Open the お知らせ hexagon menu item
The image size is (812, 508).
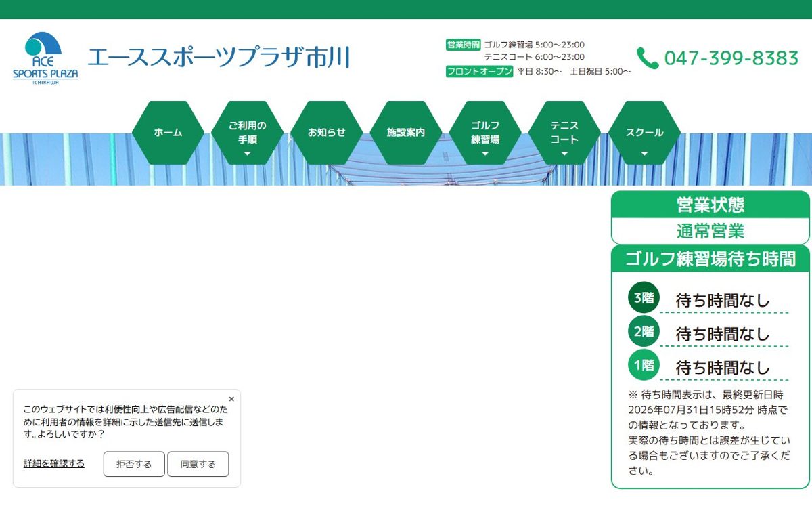click(x=327, y=133)
